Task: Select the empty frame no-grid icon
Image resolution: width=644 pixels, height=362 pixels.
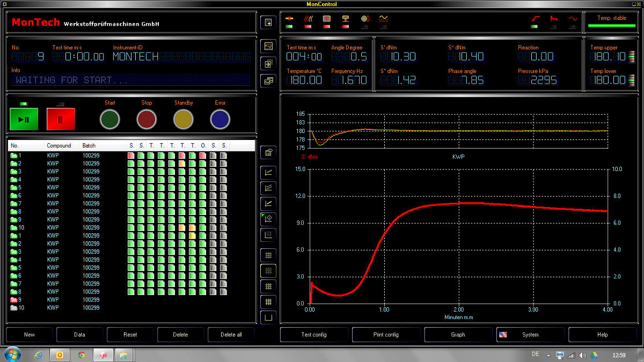Action: pos(268,317)
